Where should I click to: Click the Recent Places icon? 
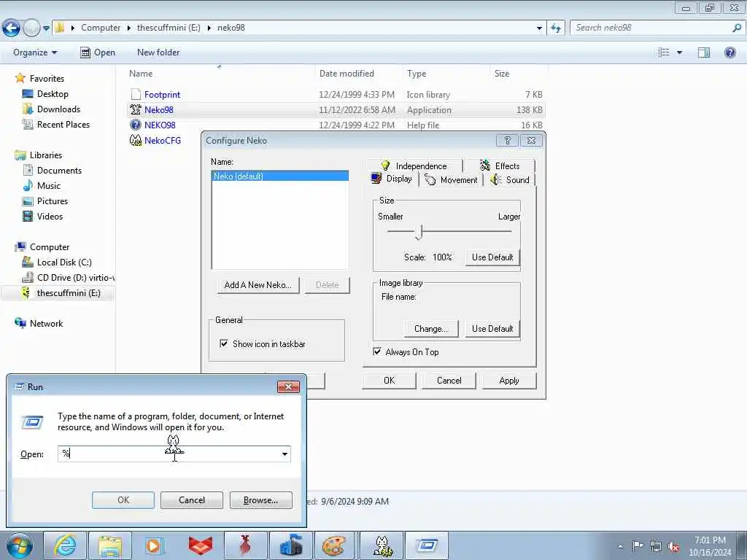[28, 124]
